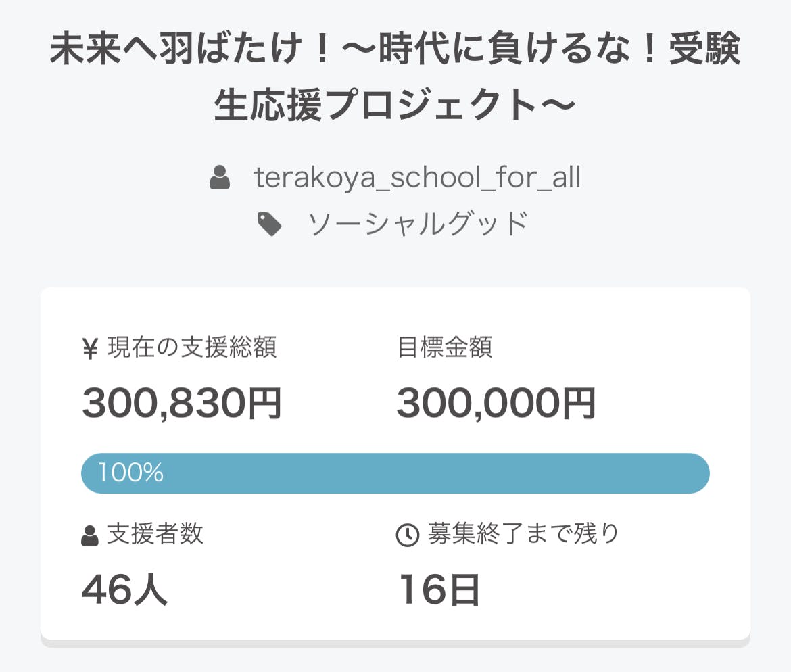Click the 目標金額 label
791x672 pixels.
(x=445, y=347)
